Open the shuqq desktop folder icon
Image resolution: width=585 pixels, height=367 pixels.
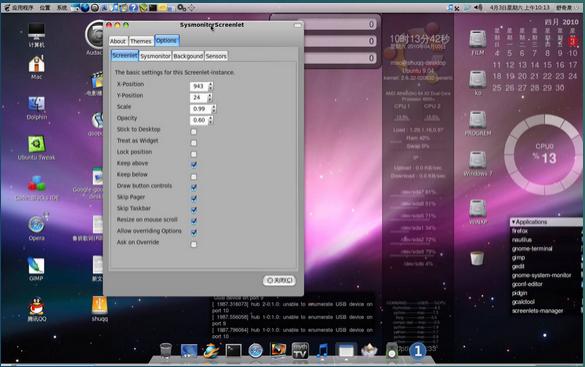point(100,305)
